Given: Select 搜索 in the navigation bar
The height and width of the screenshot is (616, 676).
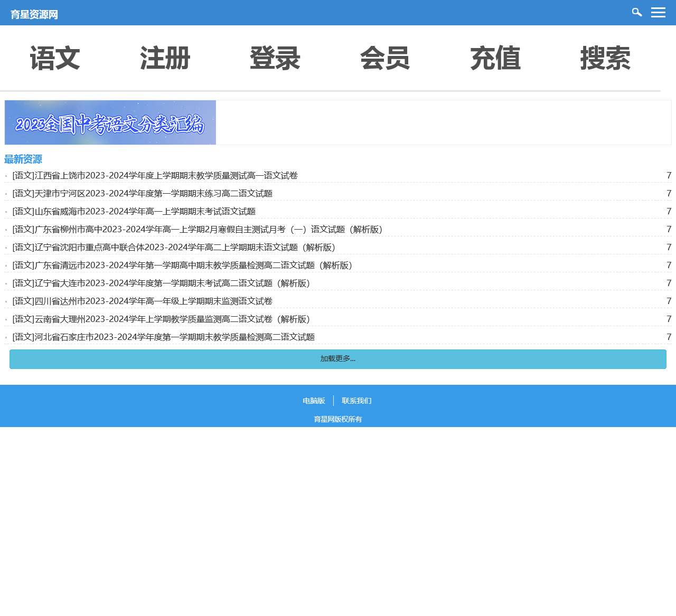Looking at the screenshot, I should point(606,58).
